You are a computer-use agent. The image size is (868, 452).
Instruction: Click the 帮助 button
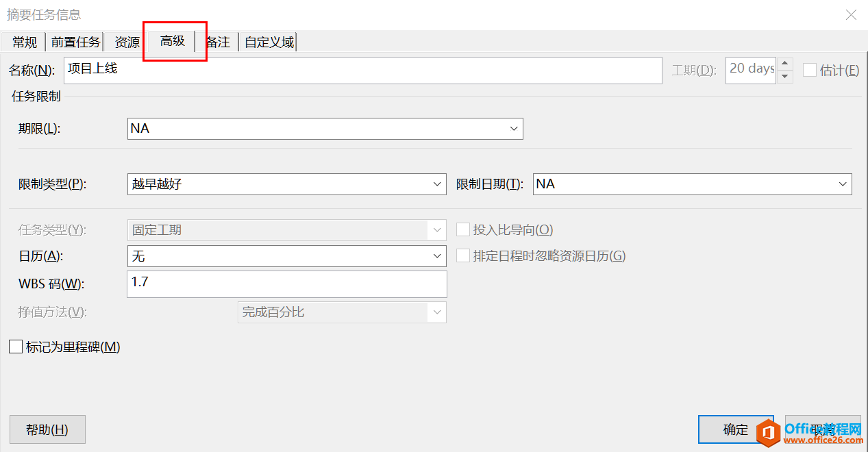pyautogui.click(x=47, y=429)
